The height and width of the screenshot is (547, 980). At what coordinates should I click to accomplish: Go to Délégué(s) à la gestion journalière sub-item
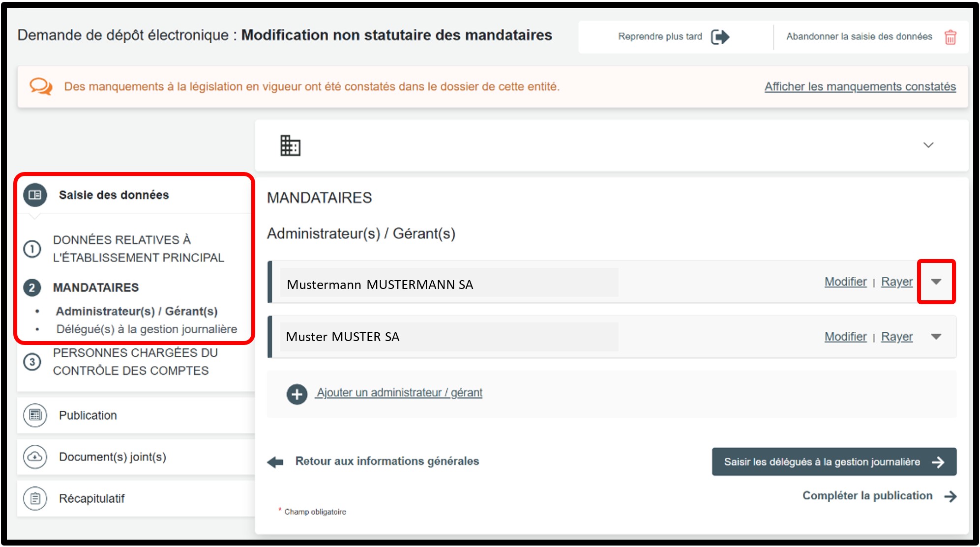147,329
